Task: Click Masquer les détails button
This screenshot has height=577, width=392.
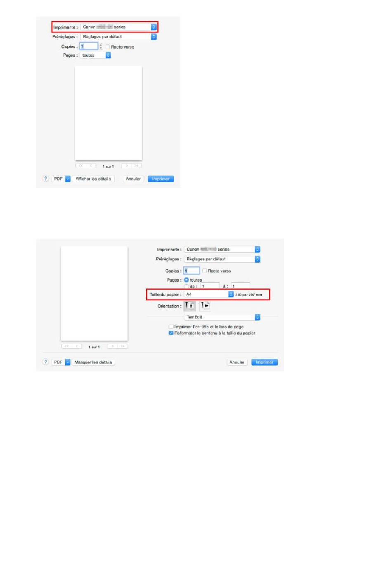Action: 93,362
